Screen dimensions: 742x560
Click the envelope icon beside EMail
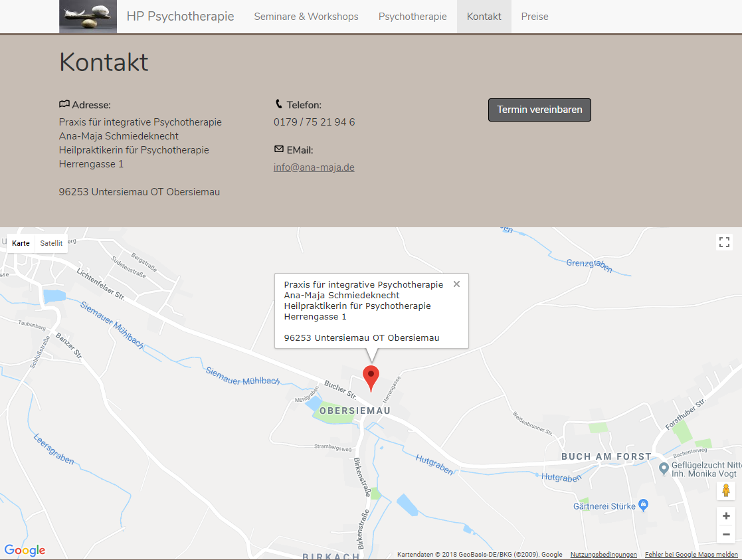pyautogui.click(x=279, y=149)
